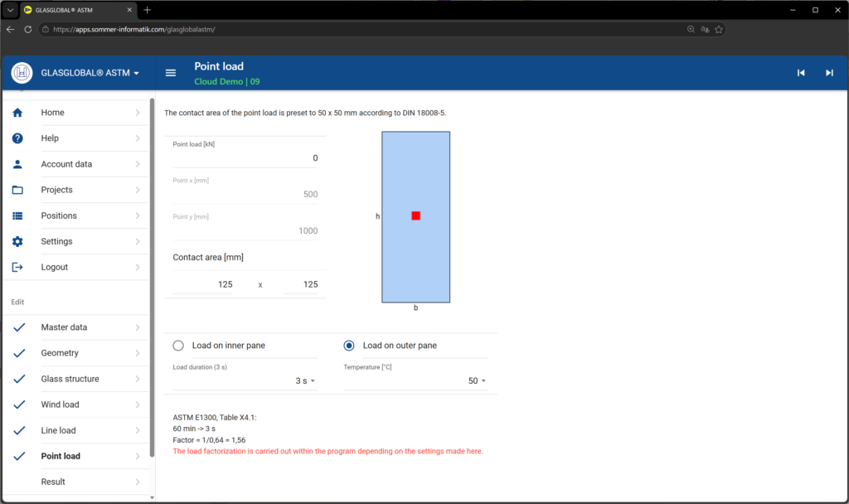Open the browser tab list chevron
849x504 pixels.
point(10,10)
